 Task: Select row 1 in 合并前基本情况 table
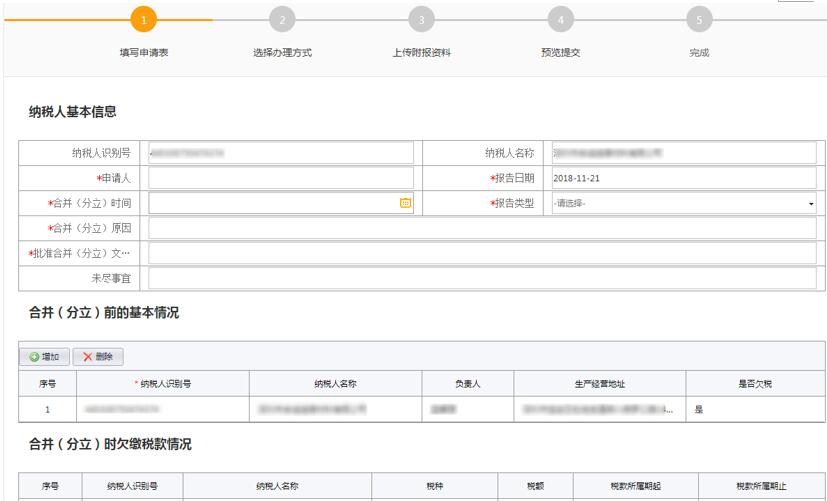(422, 409)
